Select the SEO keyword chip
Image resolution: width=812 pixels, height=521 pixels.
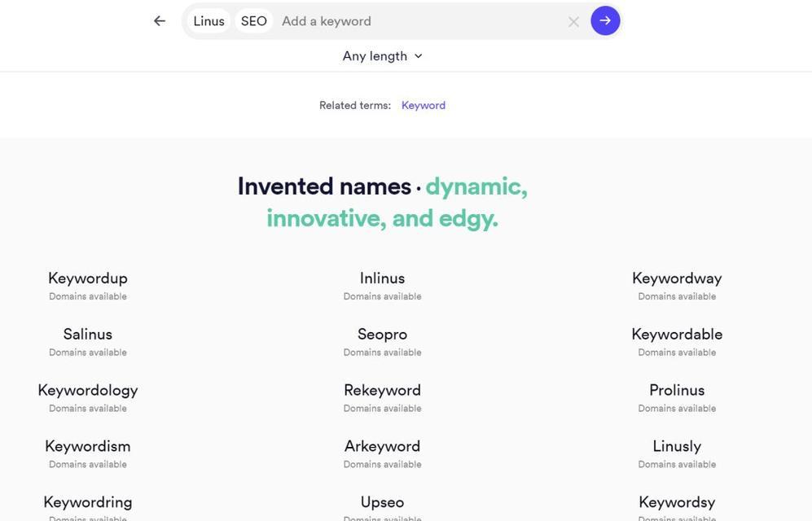coord(254,21)
